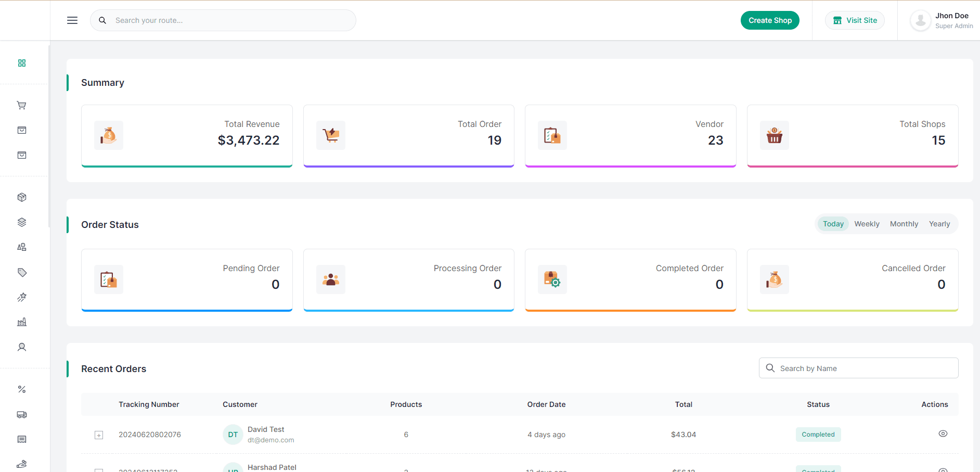Open the hamburger menu next to search
Image resolution: width=980 pixels, height=472 pixels.
pos(72,20)
